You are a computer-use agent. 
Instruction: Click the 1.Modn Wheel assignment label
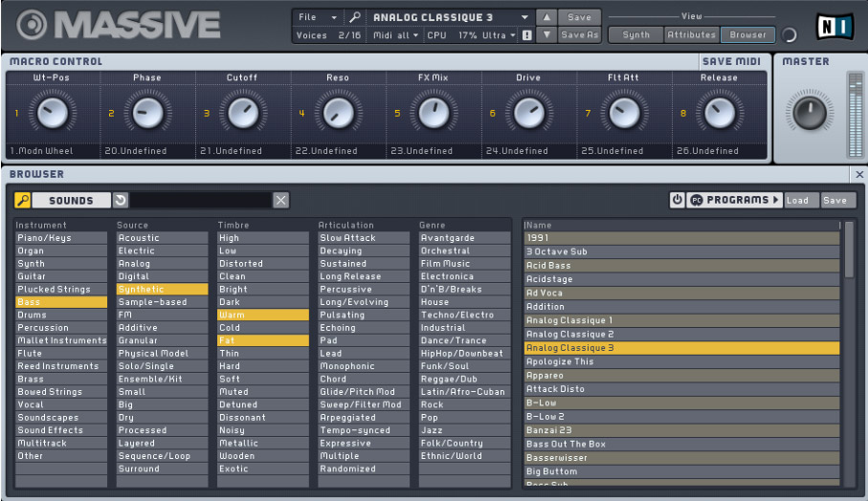click(x=41, y=150)
